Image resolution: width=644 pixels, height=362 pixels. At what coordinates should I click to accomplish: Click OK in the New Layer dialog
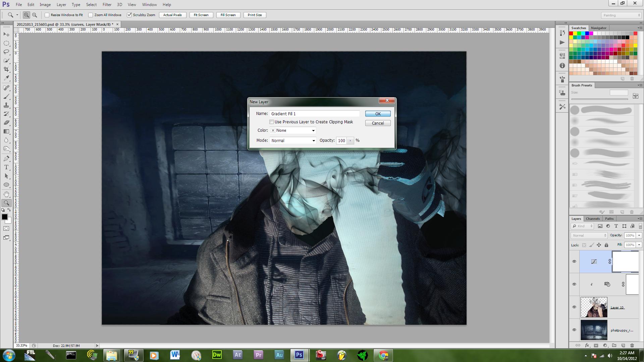coord(378,114)
